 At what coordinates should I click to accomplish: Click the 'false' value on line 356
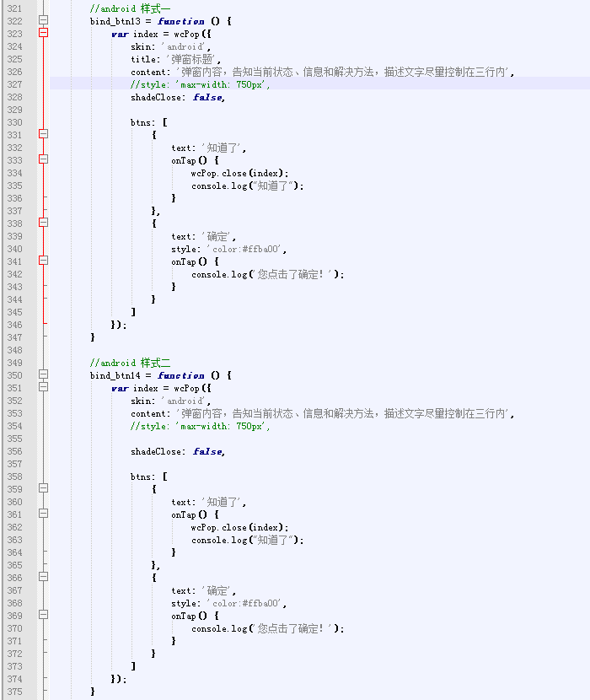coord(208,451)
